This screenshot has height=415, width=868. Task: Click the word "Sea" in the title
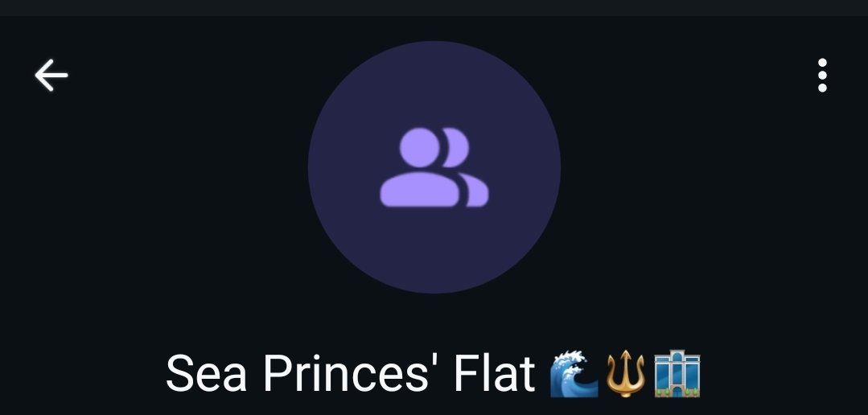point(207,373)
